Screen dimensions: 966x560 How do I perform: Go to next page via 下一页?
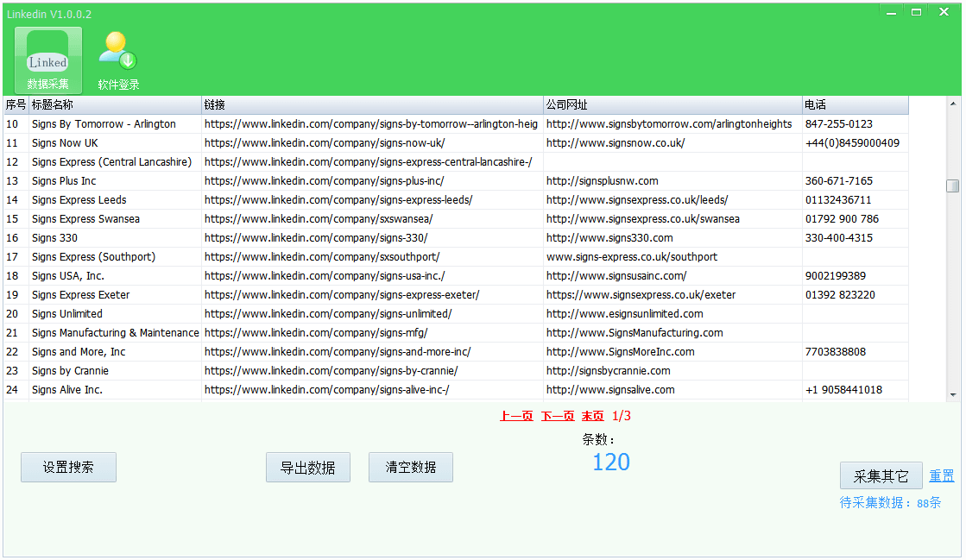coord(558,416)
